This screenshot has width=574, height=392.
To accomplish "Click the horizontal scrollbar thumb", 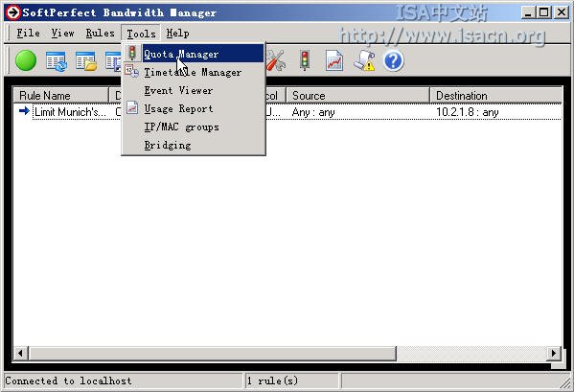I will (x=213, y=354).
